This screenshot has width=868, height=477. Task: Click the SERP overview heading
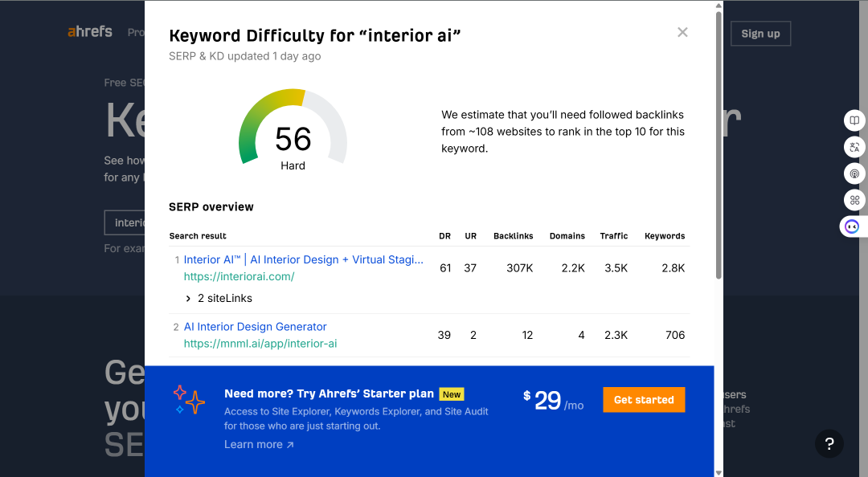(211, 206)
